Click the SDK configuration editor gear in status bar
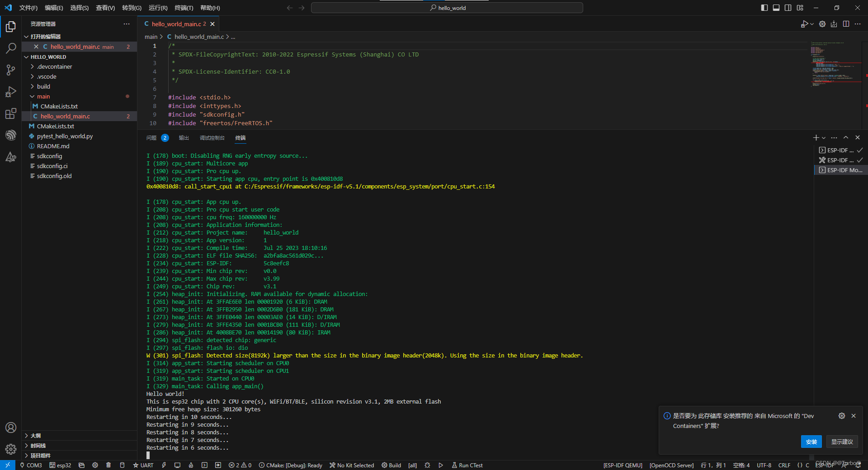868x470 pixels. tap(95, 465)
